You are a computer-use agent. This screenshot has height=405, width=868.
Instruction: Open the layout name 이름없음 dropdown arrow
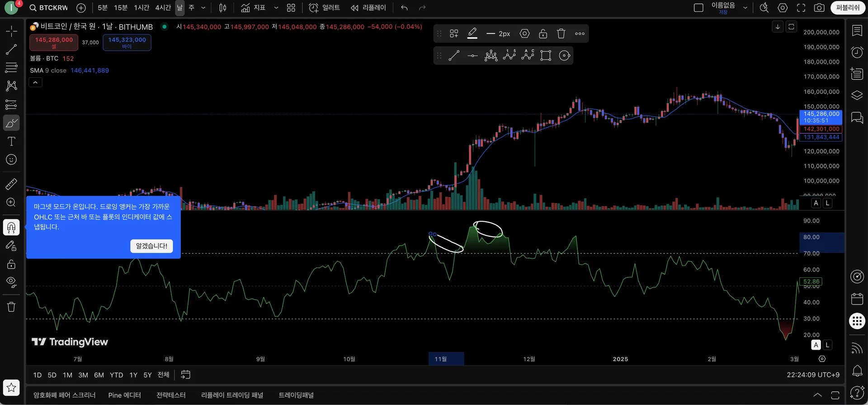745,8
